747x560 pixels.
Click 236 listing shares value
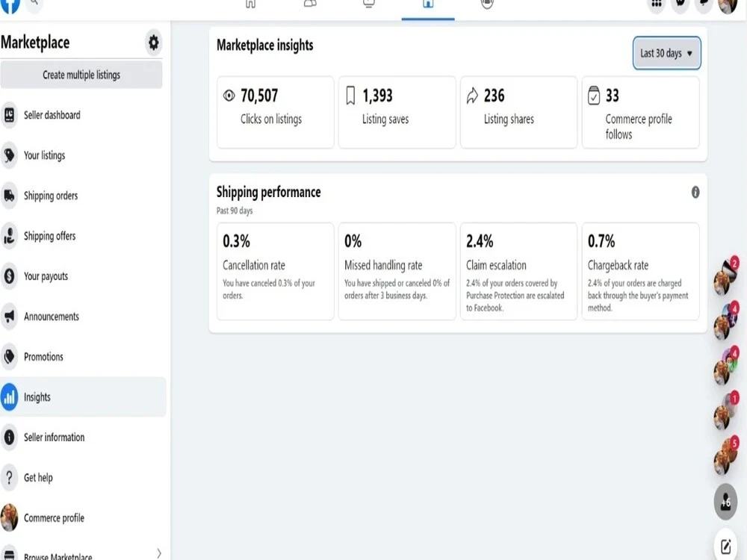pos(494,96)
